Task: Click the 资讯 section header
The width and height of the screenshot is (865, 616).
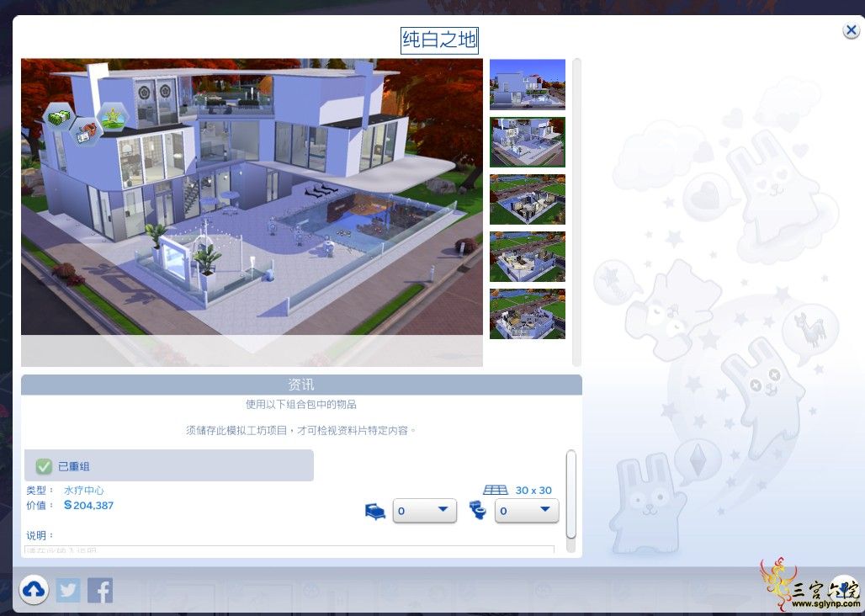Action: click(301, 385)
